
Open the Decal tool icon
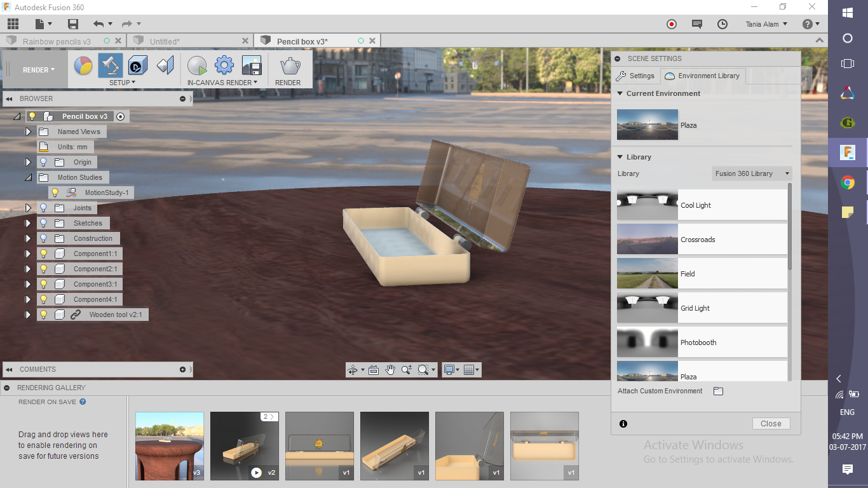coord(137,65)
